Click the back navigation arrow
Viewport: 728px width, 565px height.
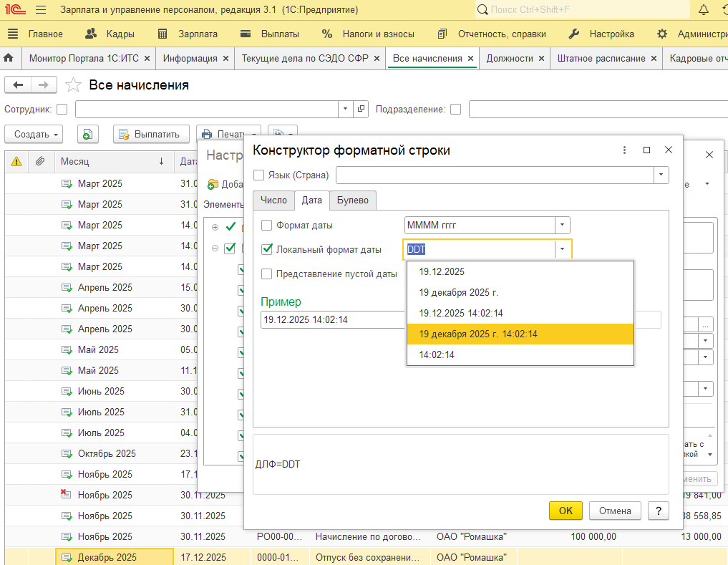coord(18,85)
